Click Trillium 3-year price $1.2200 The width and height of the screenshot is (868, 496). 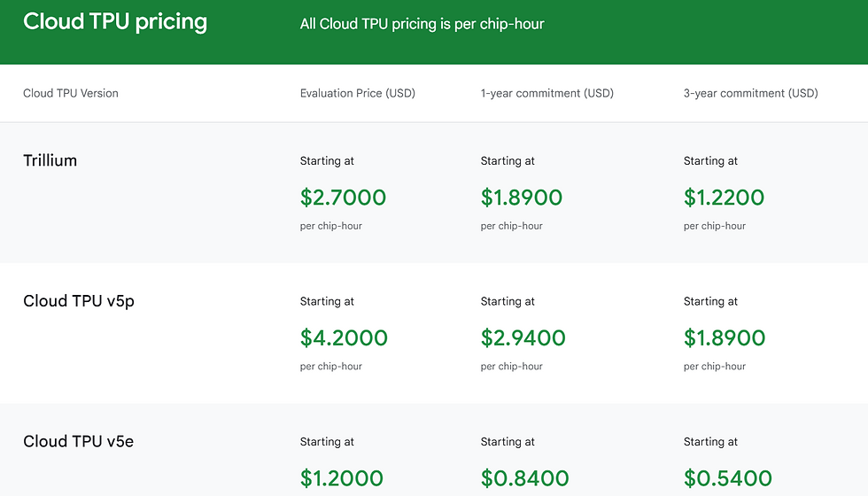725,198
